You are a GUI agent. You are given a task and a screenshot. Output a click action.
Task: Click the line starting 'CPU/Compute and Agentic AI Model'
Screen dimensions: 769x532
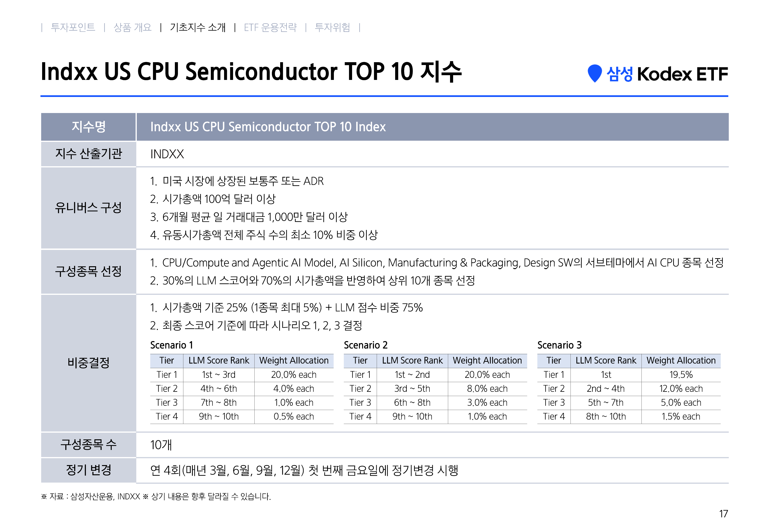[443, 263]
